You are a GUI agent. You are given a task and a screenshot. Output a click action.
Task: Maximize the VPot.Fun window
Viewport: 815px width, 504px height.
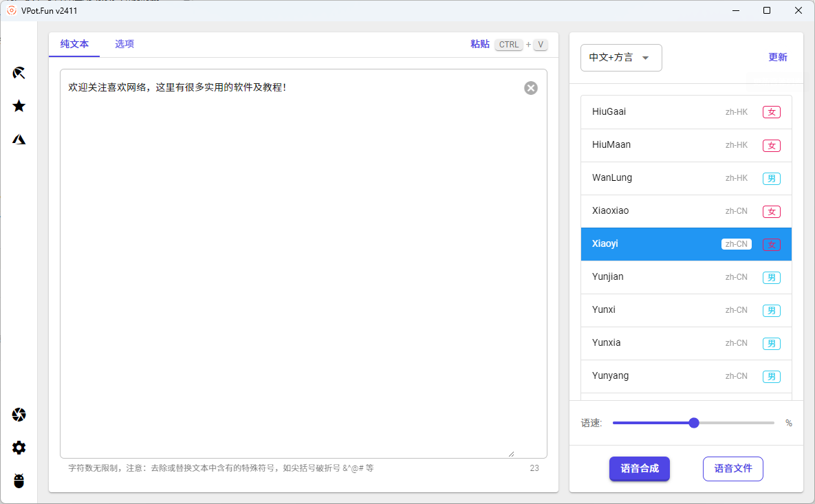(767, 10)
